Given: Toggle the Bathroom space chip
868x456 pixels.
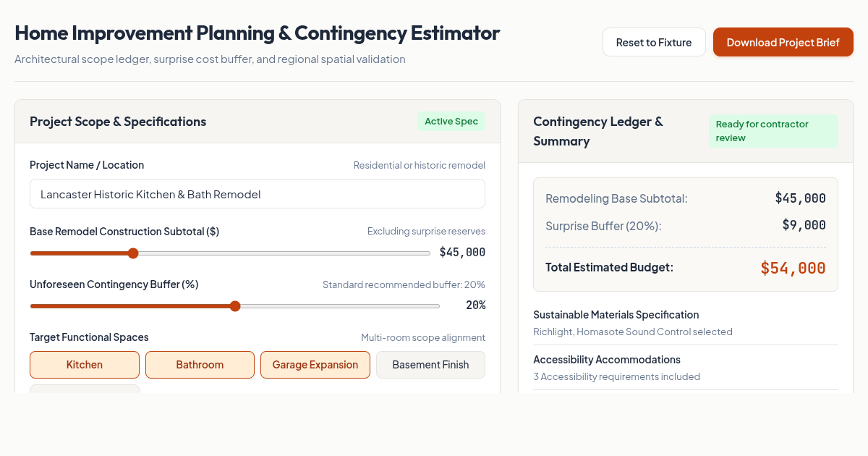Looking at the screenshot, I should point(200,365).
